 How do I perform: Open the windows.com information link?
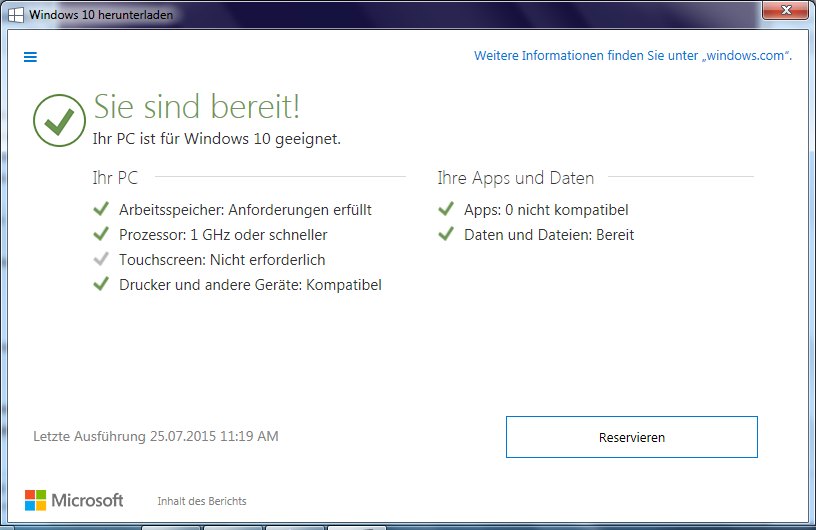(x=632, y=56)
